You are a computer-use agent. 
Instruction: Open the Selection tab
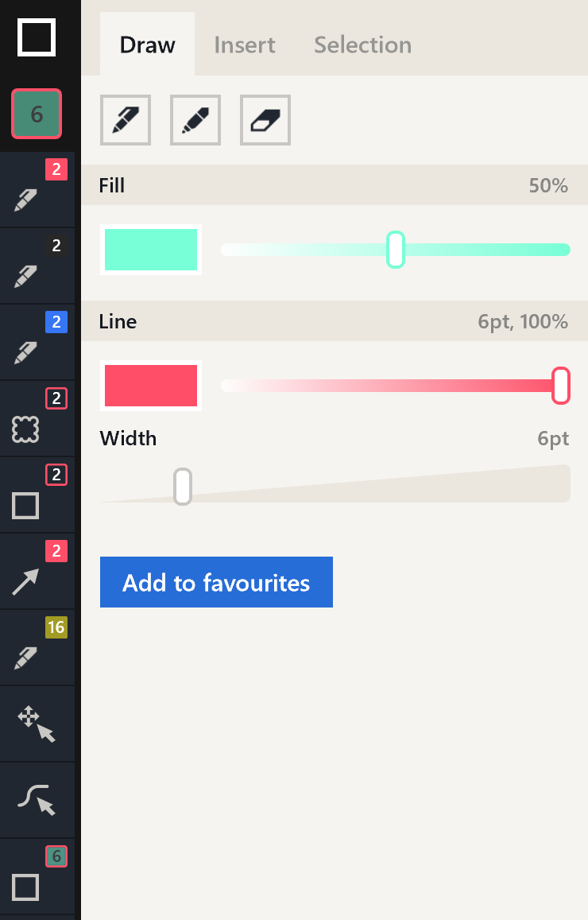click(362, 45)
